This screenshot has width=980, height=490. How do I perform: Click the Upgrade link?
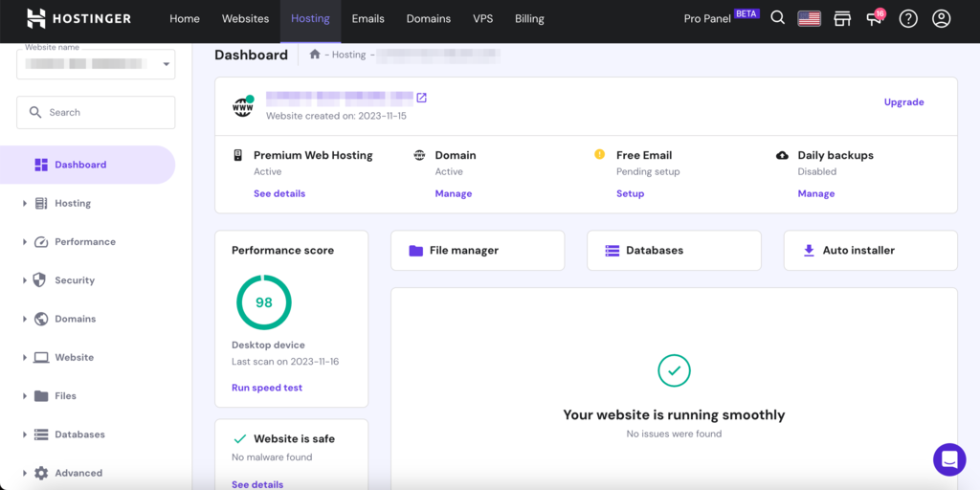pyautogui.click(x=903, y=102)
